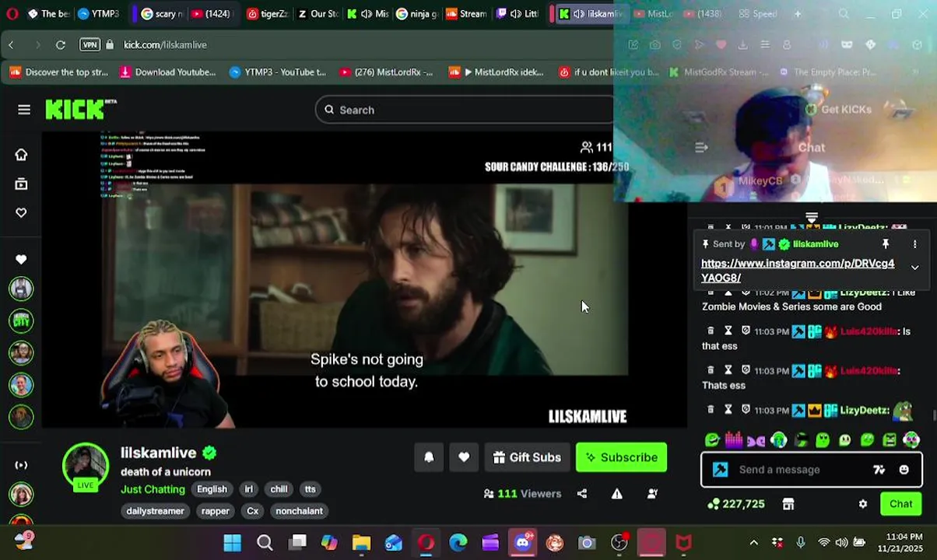This screenshot has width=937, height=560.
Task: Click the green Subscribe button
Action: [x=621, y=457]
